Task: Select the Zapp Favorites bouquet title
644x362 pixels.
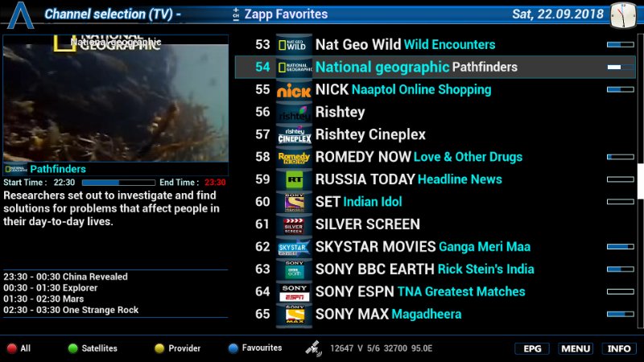Action: coord(287,14)
